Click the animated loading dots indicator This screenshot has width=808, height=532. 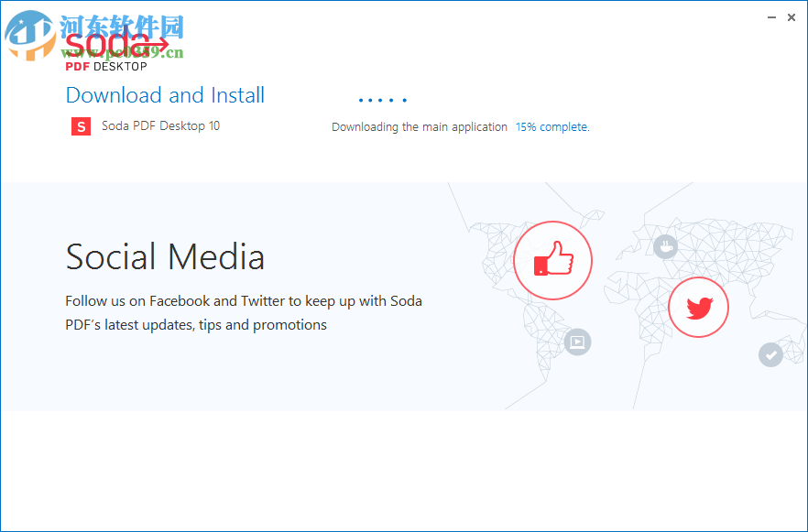pyautogui.click(x=383, y=100)
